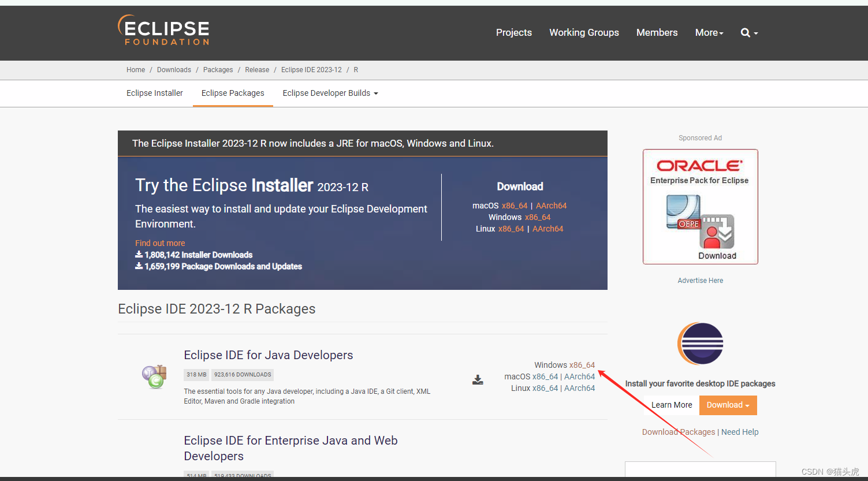Image resolution: width=868 pixels, height=481 pixels.
Task: Click the Eclipse sphere logo in the sidebar
Action: pos(700,343)
